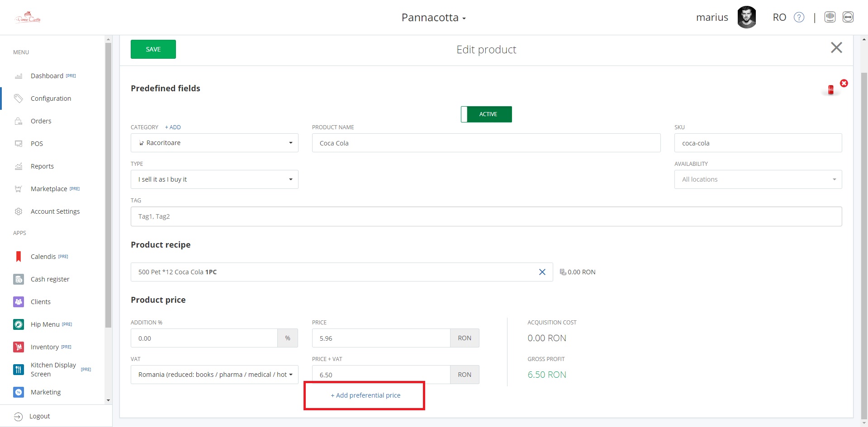This screenshot has width=868, height=427.
Task: Click the barcode icon in header
Action: coord(830,17)
